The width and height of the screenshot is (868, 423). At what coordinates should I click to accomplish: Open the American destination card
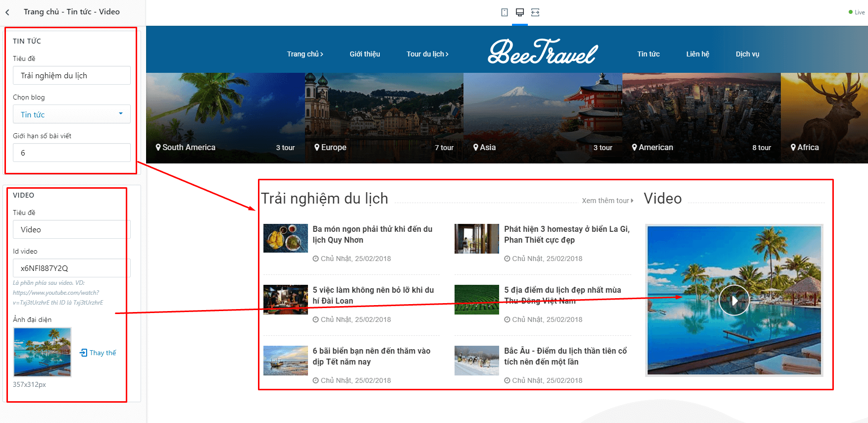click(702, 118)
